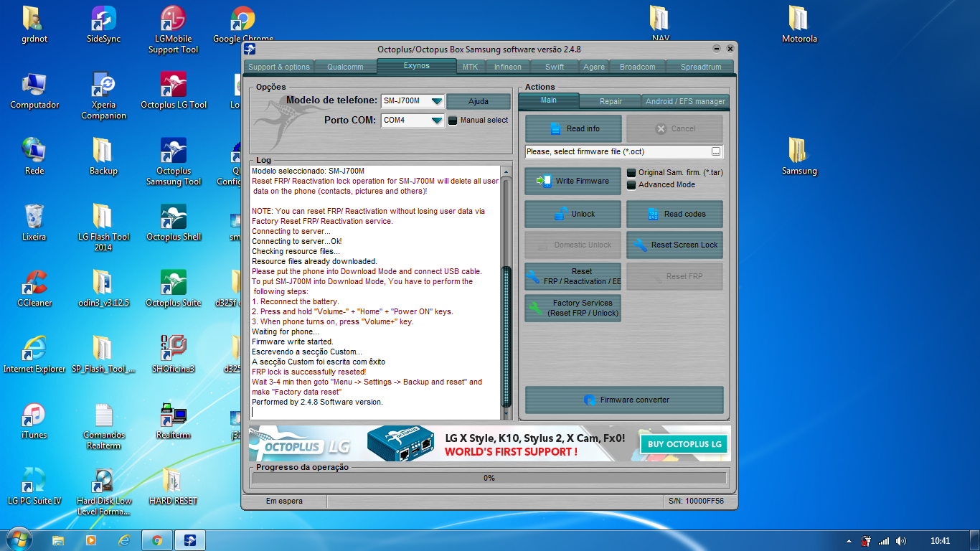Open the SP_Flash_Tool folder
Image resolution: width=980 pixels, height=551 pixels.
click(x=103, y=354)
